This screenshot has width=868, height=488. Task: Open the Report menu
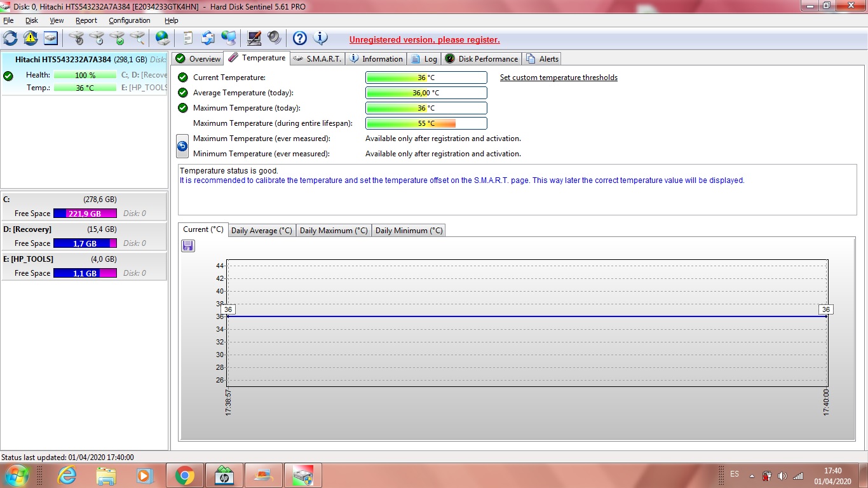(86, 20)
